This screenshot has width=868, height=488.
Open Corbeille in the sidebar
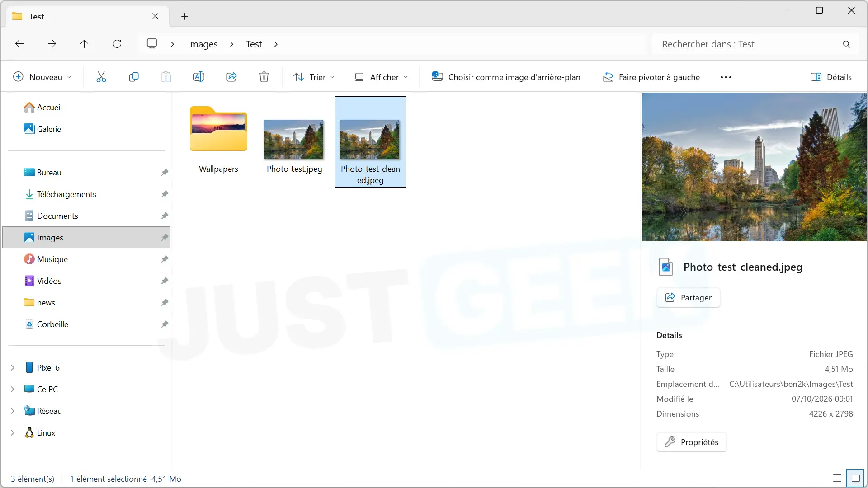point(46,324)
